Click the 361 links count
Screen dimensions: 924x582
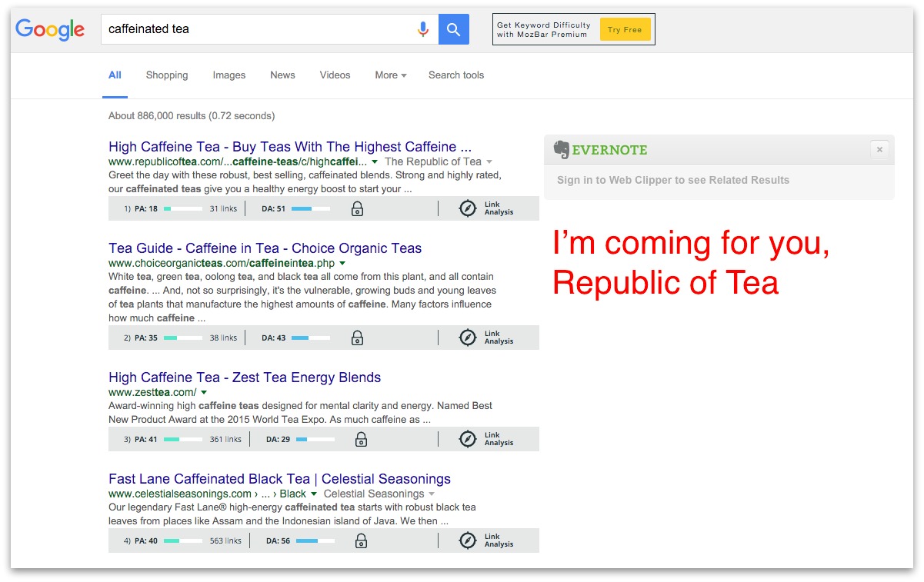click(225, 439)
